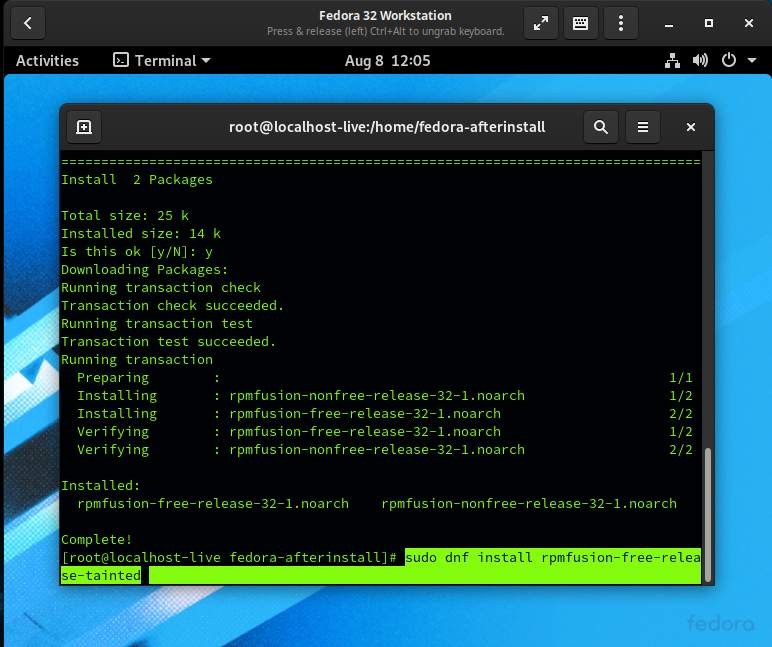Open terminal search with the magnifier icon

click(601, 127)
